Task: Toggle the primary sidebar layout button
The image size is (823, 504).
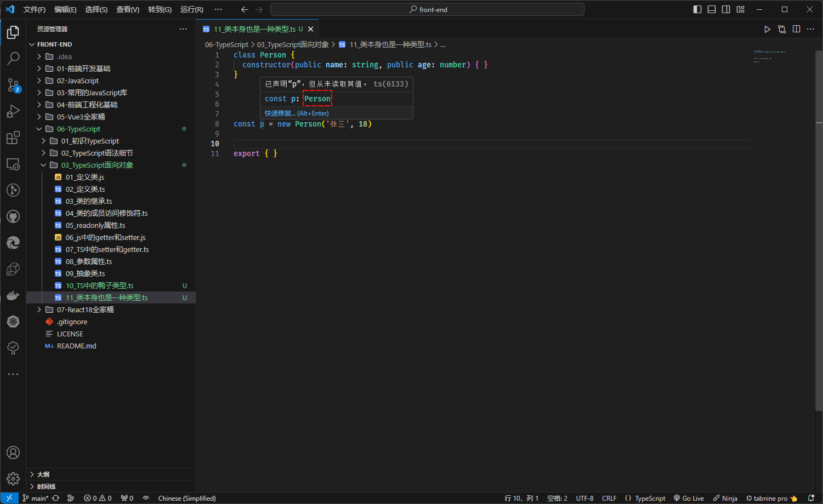Action: pos(697,9)
